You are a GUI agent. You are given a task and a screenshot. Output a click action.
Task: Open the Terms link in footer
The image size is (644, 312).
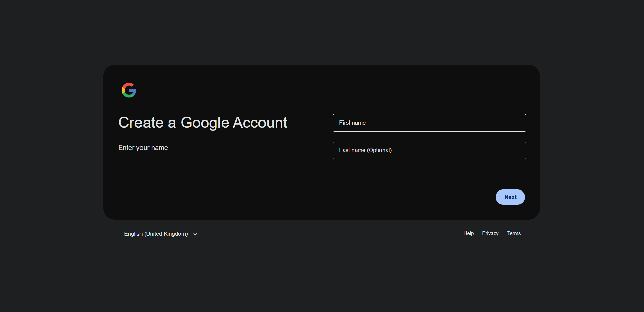(x=514, y=233)
